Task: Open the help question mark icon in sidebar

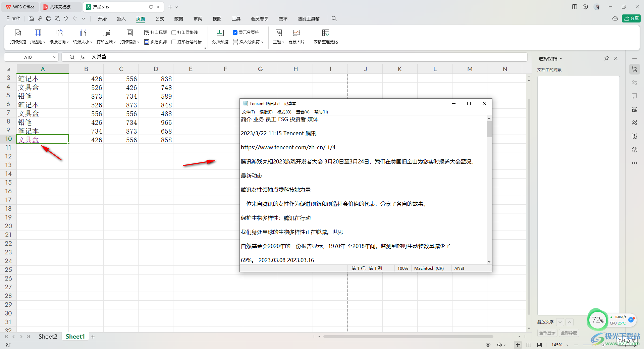Action: [635, 150]
